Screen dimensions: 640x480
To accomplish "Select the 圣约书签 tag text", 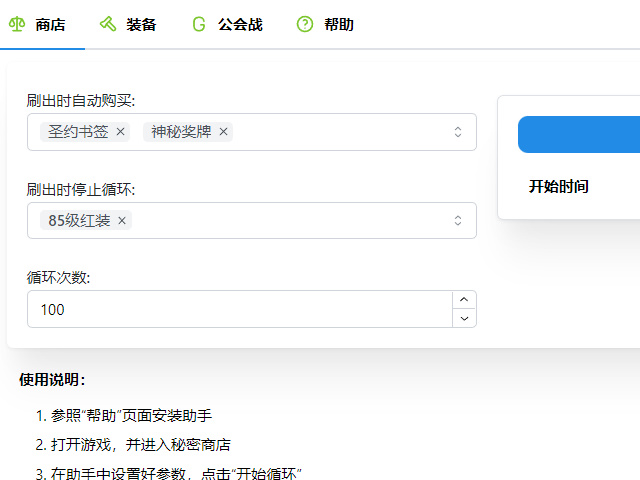I will 78,132.
